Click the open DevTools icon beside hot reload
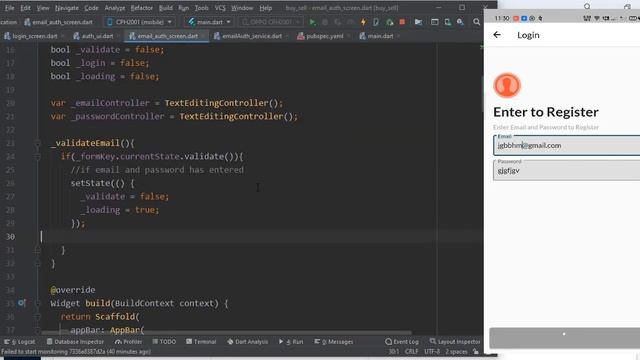This screenshot has width=640, height=360. click(x=376, y=22)
